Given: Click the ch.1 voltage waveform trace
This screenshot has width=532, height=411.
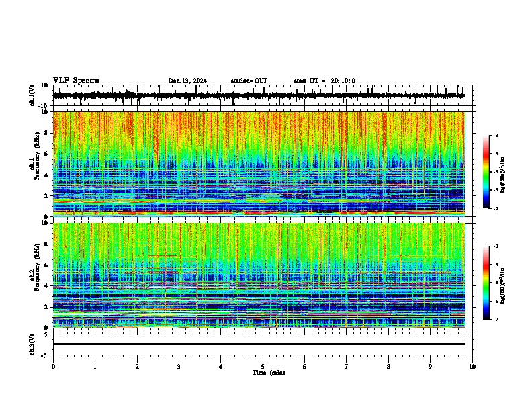Looking at the screenshot, I should (x=259, y=95).
